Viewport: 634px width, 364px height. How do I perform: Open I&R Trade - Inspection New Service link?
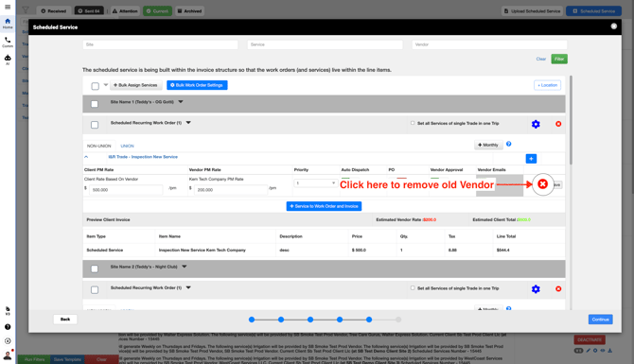(143, 157)
